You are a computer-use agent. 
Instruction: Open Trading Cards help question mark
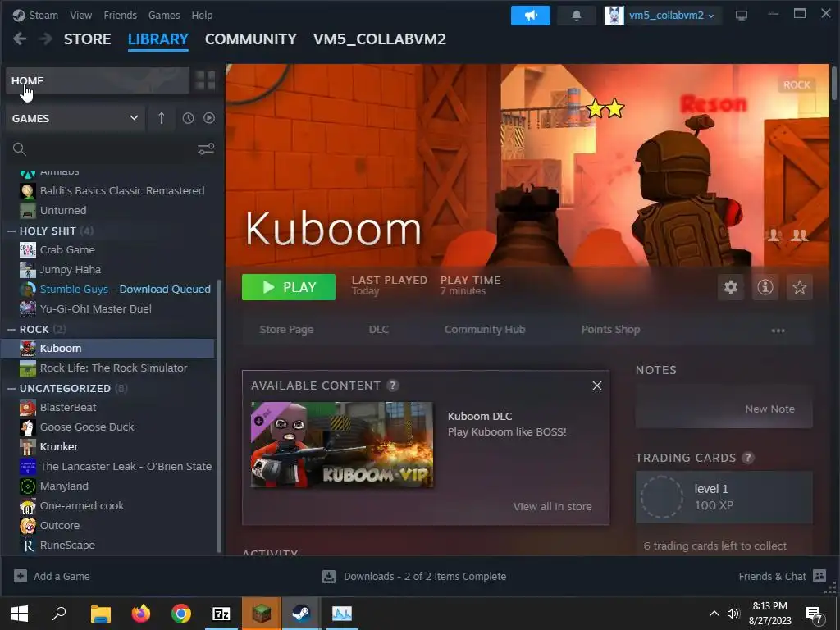[x=748, y=458]
